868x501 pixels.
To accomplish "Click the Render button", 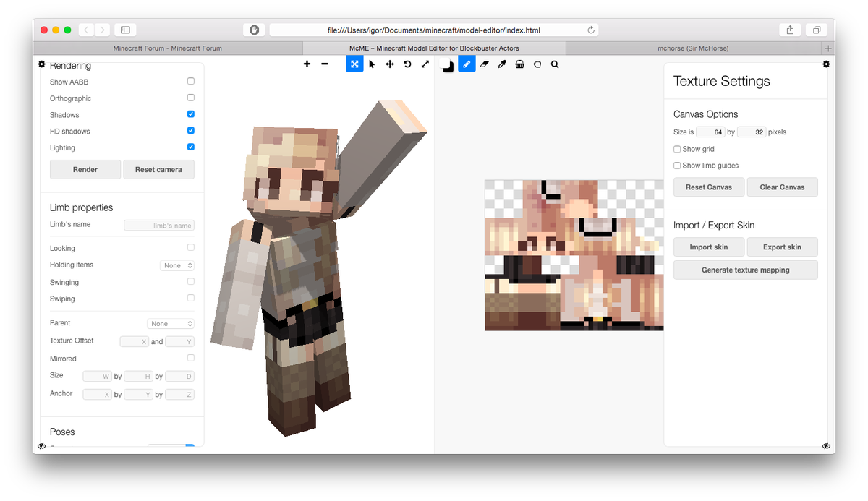I will tap(85, 169).
